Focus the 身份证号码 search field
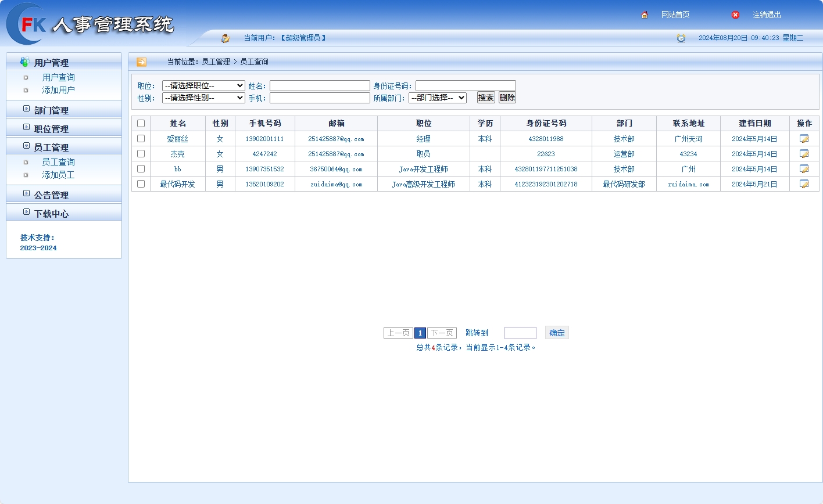This screenshot has width=823, height=504. pos(466,85)
